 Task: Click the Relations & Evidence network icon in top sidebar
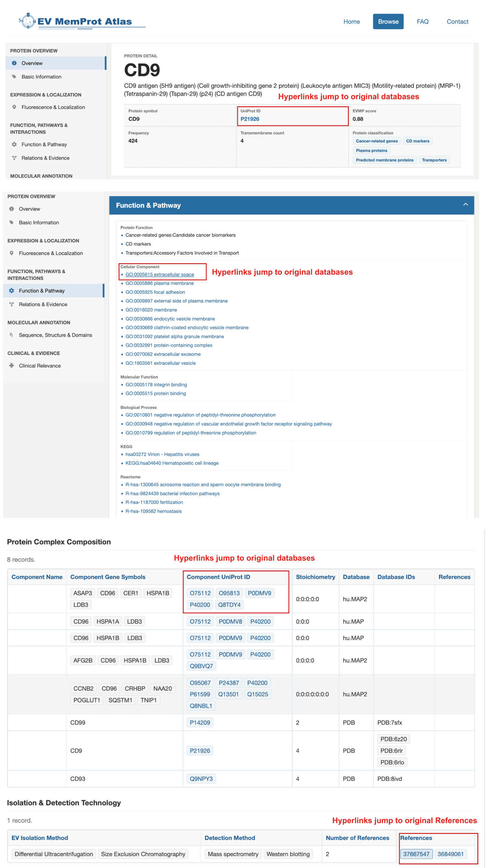[14, 158]
